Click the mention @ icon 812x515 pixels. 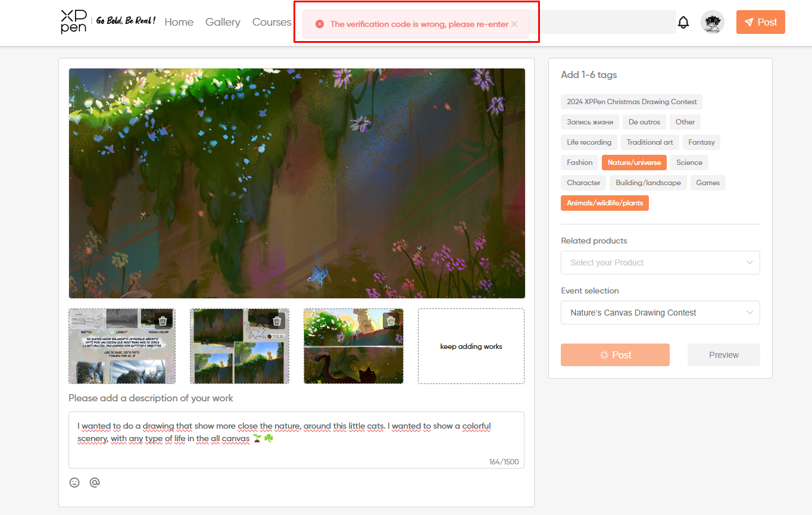coord(94,482)
